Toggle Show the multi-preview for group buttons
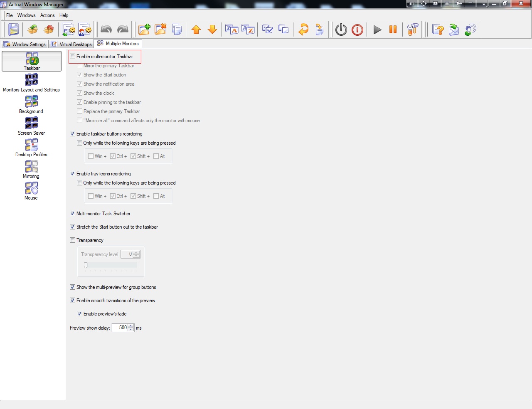 click(x=73, y=287)
